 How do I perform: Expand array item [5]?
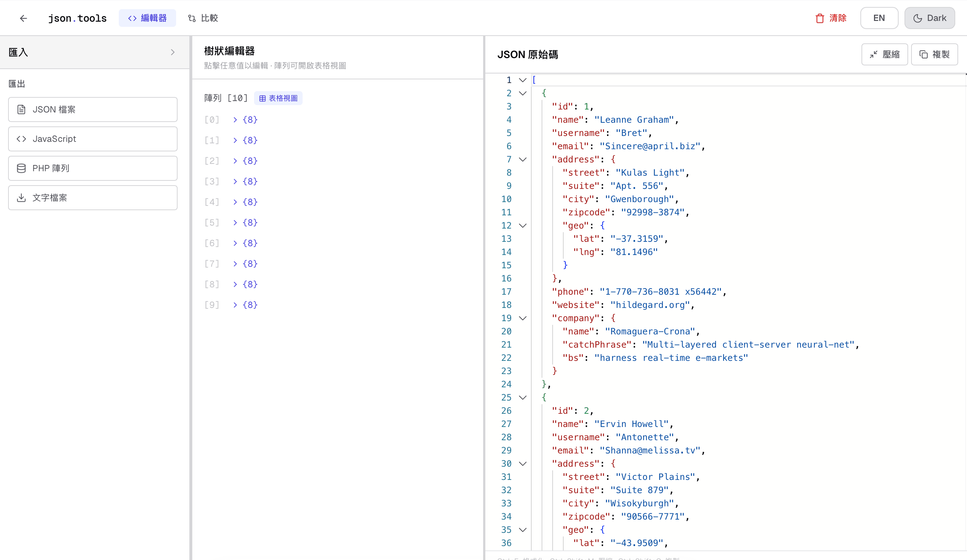click(x=235, y=222)
